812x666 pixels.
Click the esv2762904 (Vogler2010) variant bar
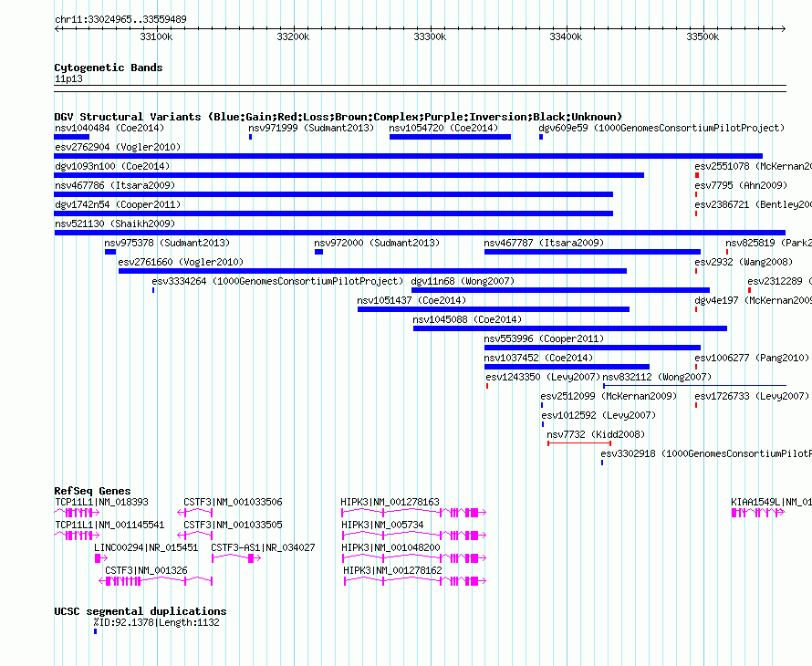coord(408,156)
